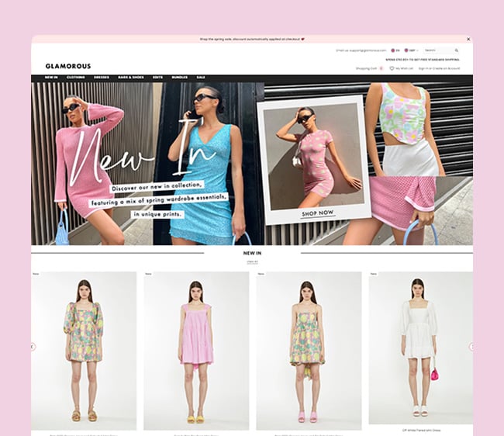The image size is (504, 436).
Task: Open the EDITS menu item
Action: tap(157, 78)
